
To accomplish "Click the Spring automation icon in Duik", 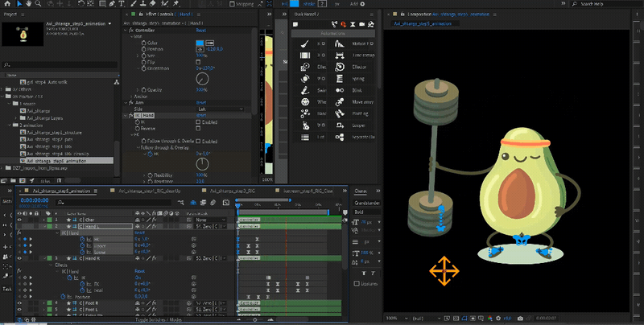I will [x=341, y=79].
